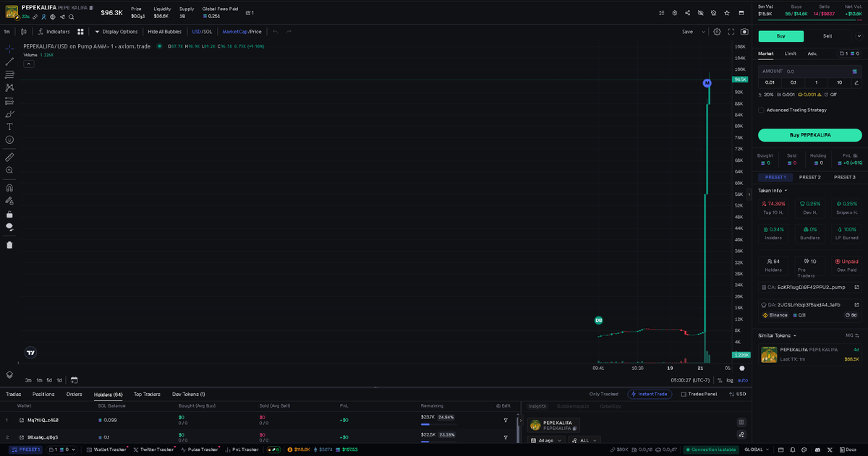The image size is (868, 456).
Task: Toggle the log scale option
Action: click(729, 380)
